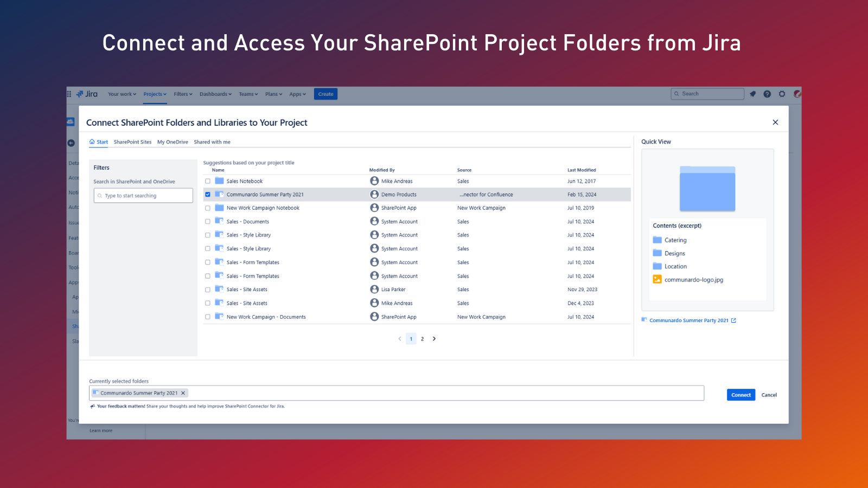Image resolution: width=868 pixels, height=488 pixels.
Task: Click the large folder preview in Quick View
Action: (x=707, y=189)
